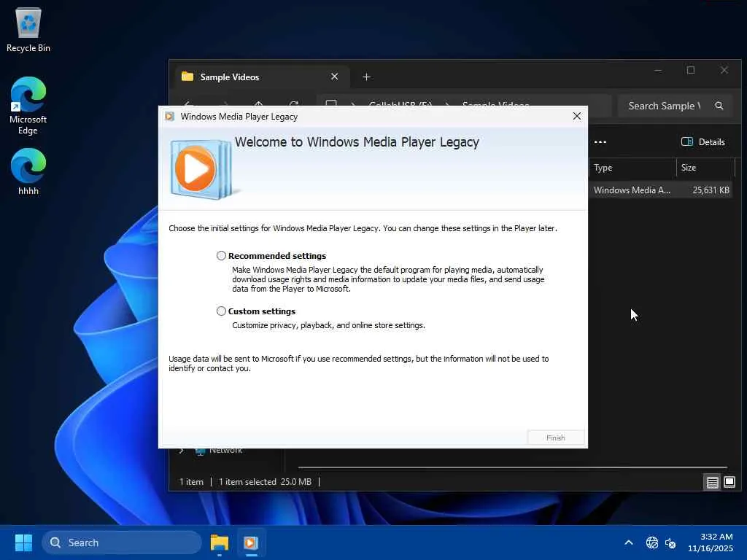
Task: Minimize the File Explorer window
Action: click(x=658, y=71)
